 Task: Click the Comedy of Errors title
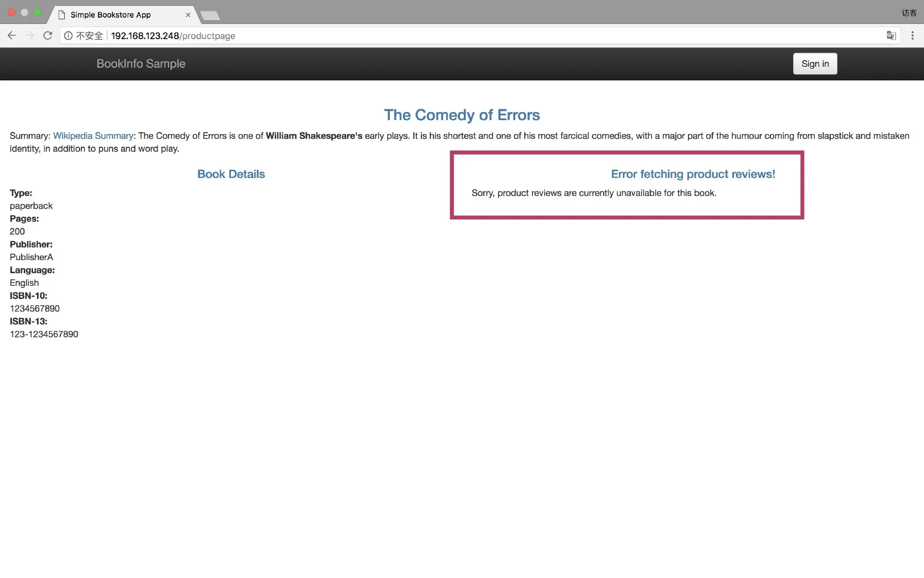point(462,115)
